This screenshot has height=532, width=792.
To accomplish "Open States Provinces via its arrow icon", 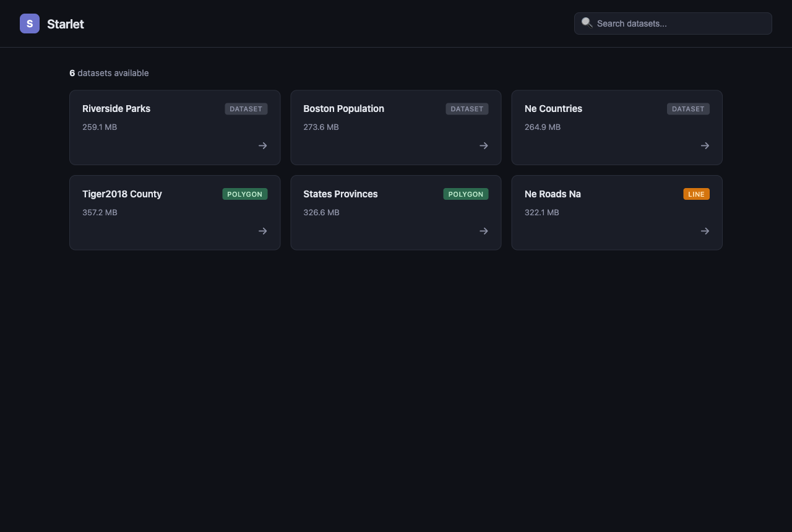I will point(484,231).
